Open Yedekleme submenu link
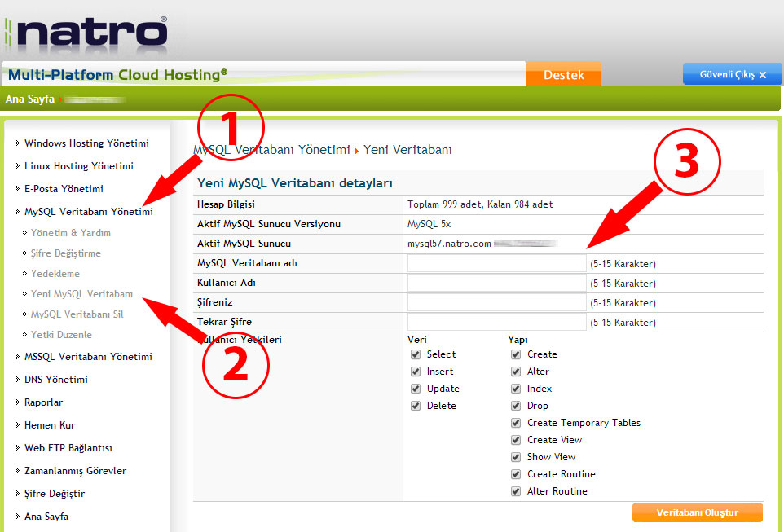The width and height of the screenshot is (784, 532). click(55, 274)
